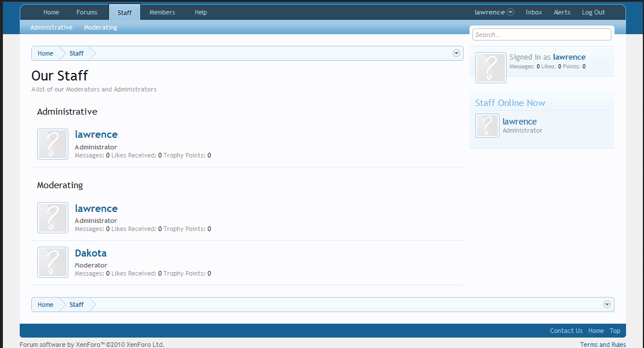
Task: Select the Staff tab
Action: [x=125, y=12]
